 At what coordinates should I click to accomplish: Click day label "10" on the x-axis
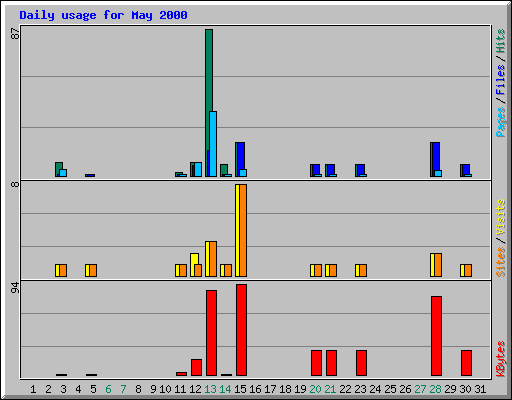[165, 389]
